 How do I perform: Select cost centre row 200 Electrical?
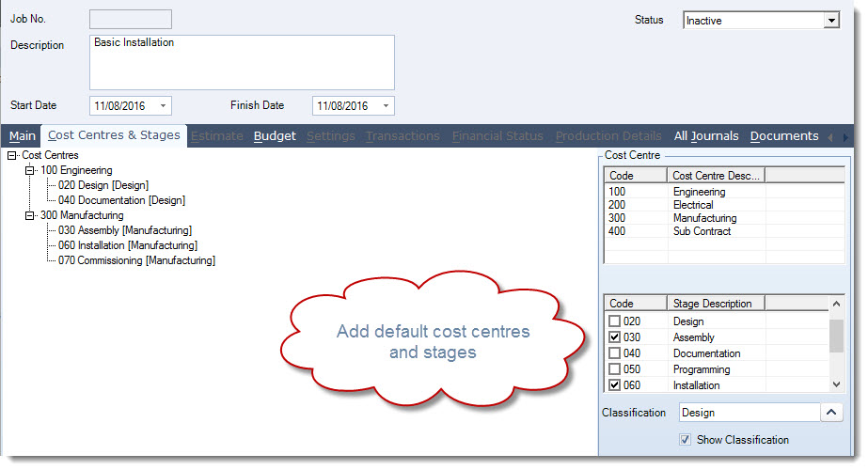tap(724, 205)
